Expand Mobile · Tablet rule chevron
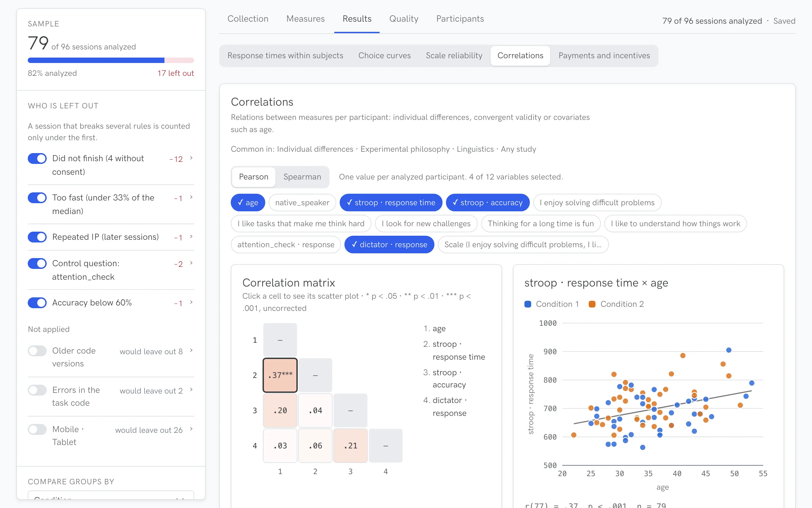This screenshot has height=508, width=812. [x=191, y=429]
